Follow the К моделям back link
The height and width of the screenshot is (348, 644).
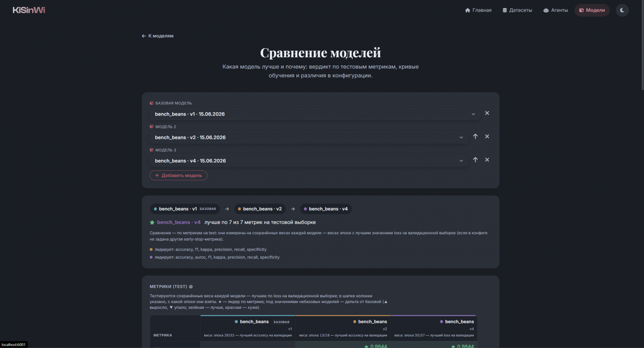[158, 36]
